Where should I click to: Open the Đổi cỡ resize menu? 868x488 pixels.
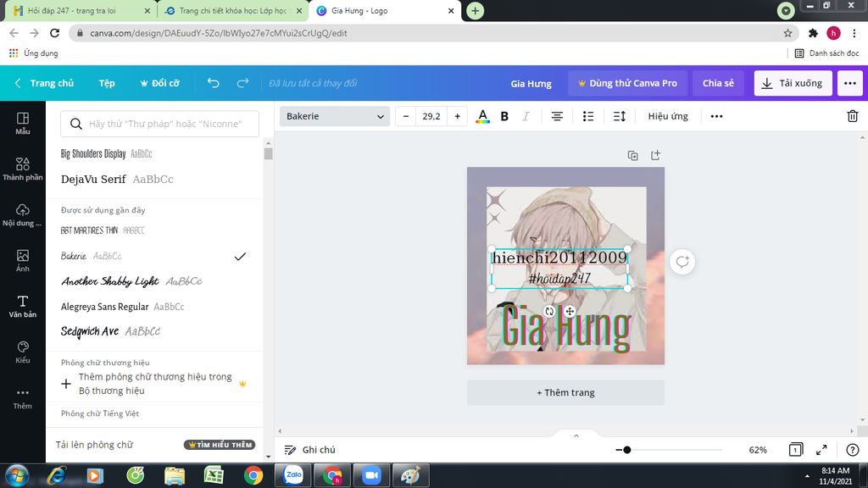(x=159, y=83)
